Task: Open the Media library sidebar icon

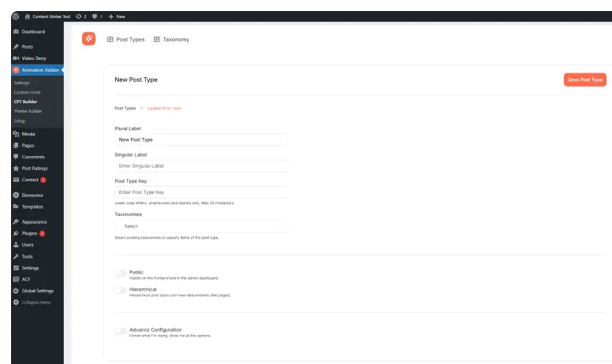Action: [x=16, y=134]
